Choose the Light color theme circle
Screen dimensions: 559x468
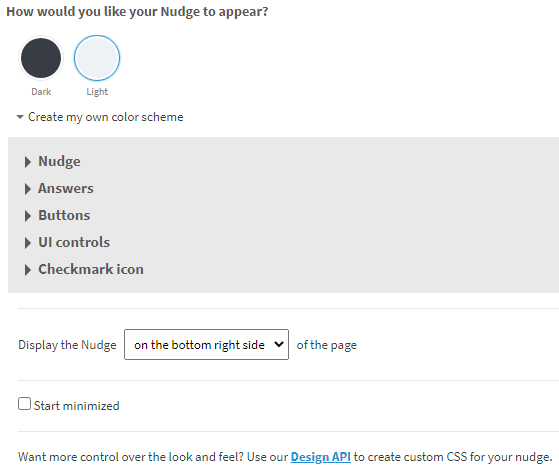pos(97,58)
